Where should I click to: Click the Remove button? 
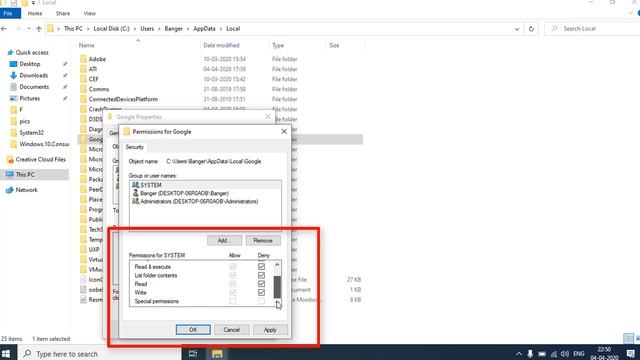(263, 240)
